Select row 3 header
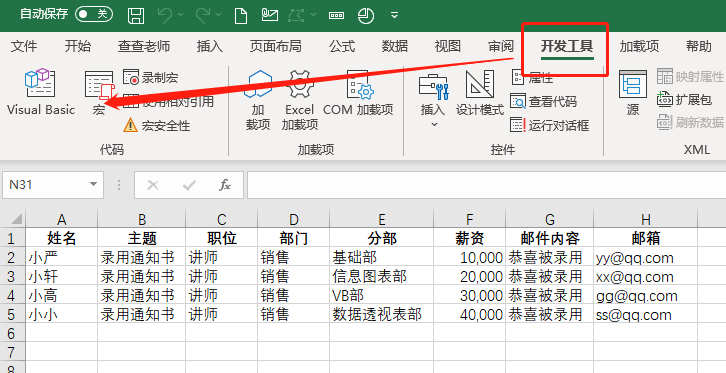Image resolution: width=726 pixels, height=373 pixels. point(13,276)
